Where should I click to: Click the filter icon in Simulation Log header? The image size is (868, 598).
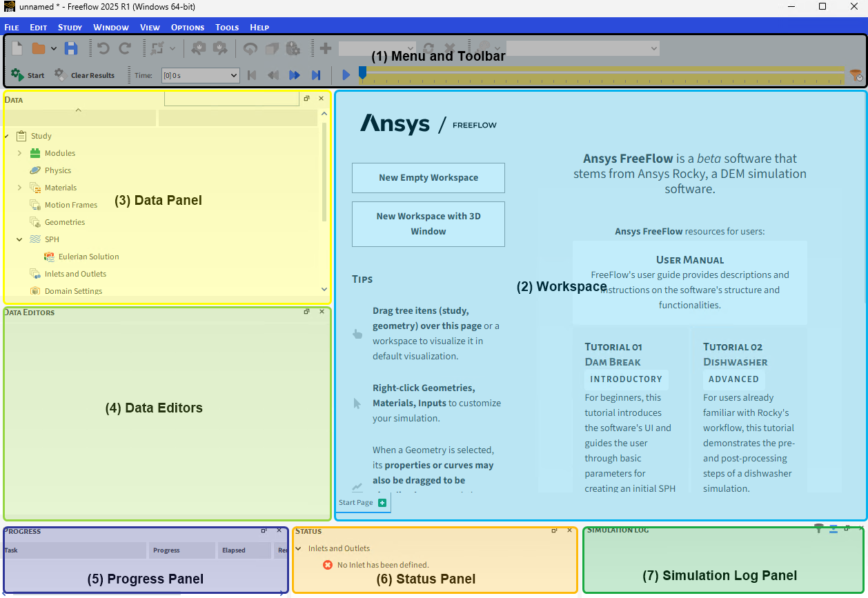[819, 528]
